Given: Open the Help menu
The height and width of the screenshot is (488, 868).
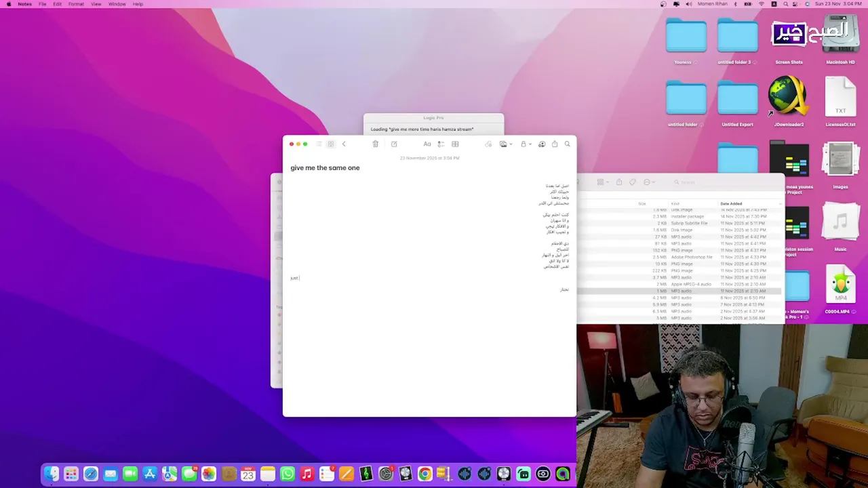Looking at the screenshot, I should click(138, 4).
